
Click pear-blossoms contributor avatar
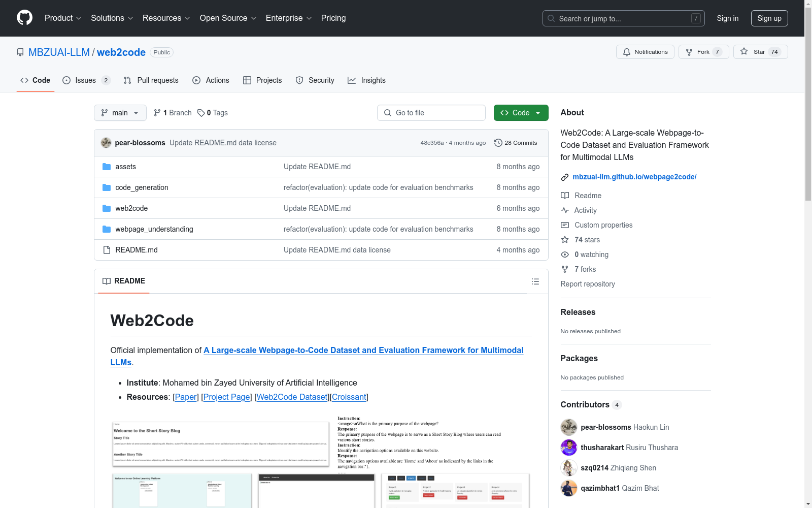568,427
